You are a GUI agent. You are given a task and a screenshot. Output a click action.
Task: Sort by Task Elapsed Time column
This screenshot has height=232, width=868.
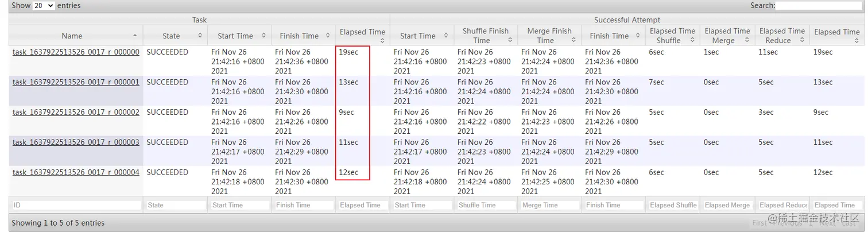coord(362,36)
